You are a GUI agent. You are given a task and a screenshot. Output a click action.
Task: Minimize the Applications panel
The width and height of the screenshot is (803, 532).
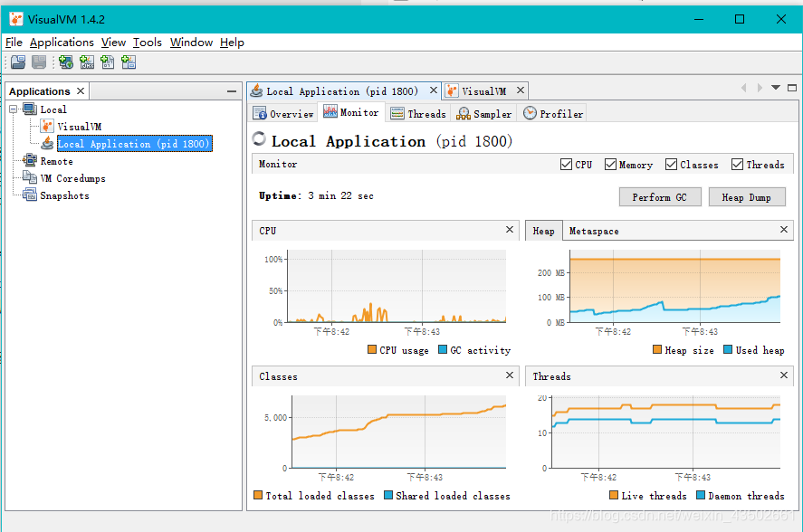click(x=232, y=91)
